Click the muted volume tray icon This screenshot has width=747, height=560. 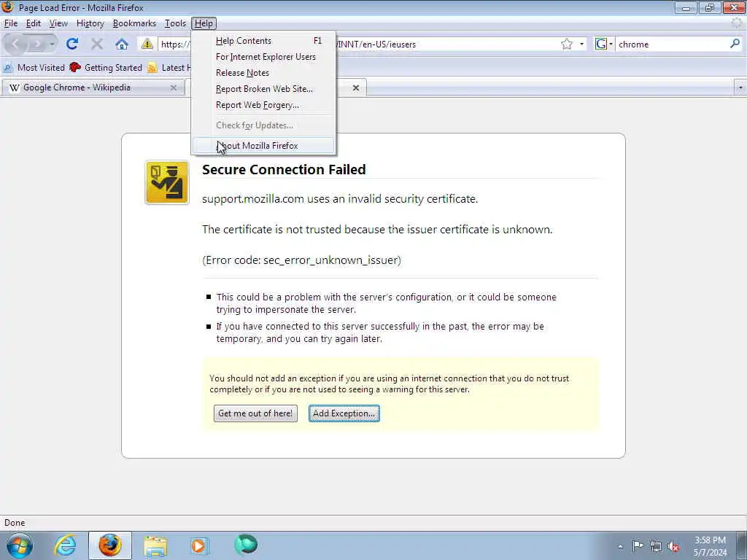pyautogui.click(x=673, y=546)
